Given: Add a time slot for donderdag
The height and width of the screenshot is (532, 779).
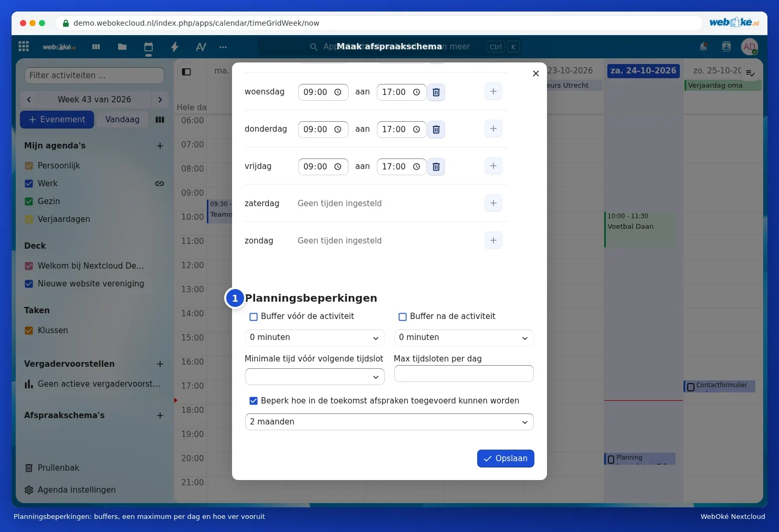Looking at the screenshot, I should click(x=493, y=129).
